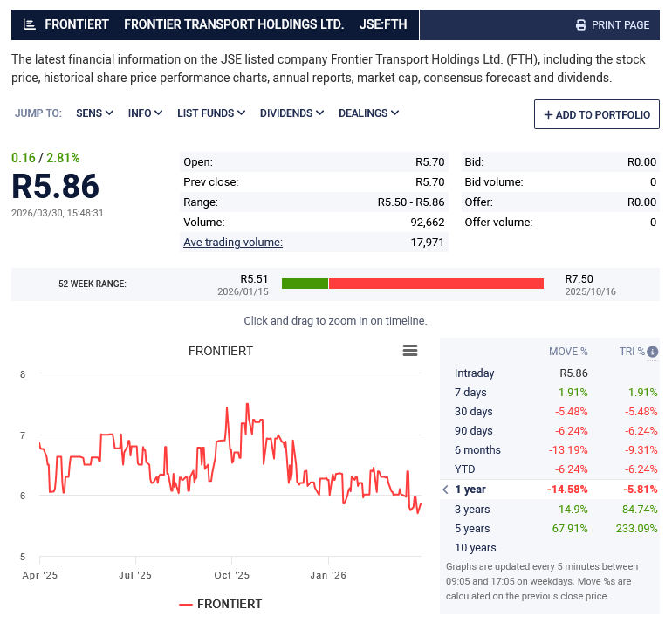Click the TRI % column header

pos(632,352)
